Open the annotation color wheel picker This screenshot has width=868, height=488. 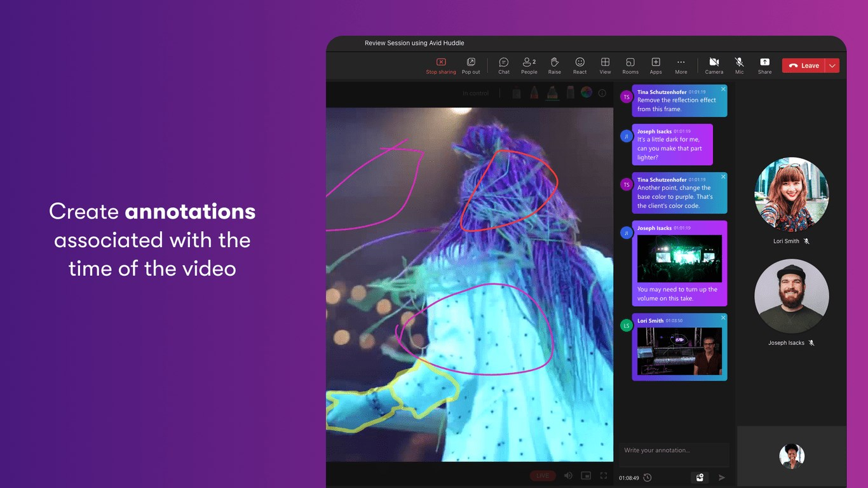click(x=586, y=93)
